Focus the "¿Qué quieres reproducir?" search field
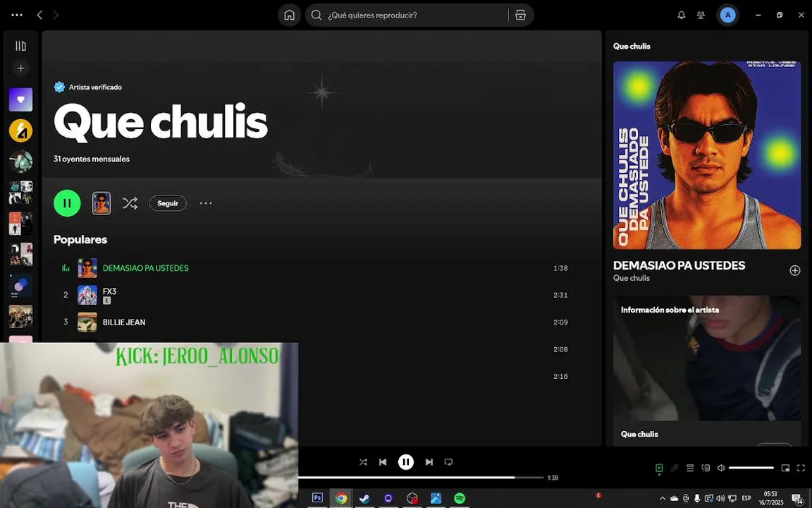The image size is (812, 508). click(x=409, y=15)
